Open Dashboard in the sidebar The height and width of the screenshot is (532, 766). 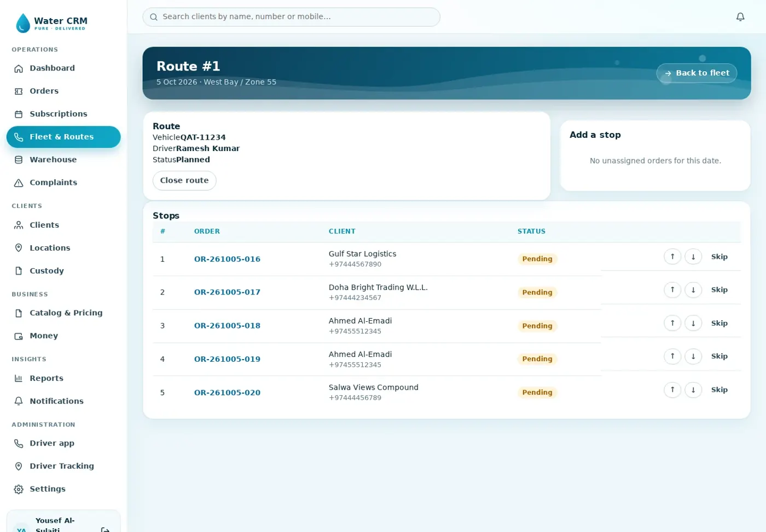click(63, 68)
